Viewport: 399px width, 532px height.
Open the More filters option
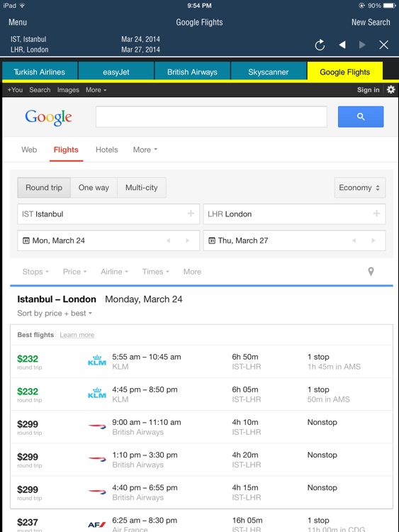[192, 272]
